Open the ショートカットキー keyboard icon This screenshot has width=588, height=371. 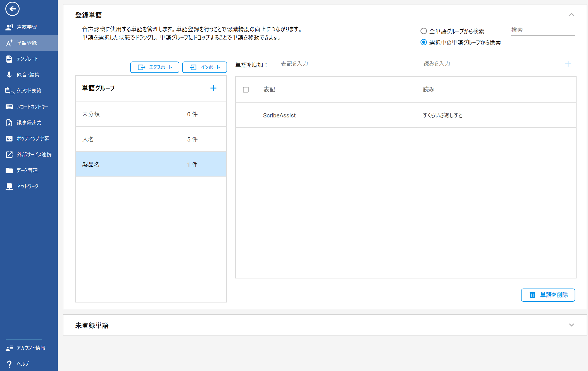pos(9,107)
